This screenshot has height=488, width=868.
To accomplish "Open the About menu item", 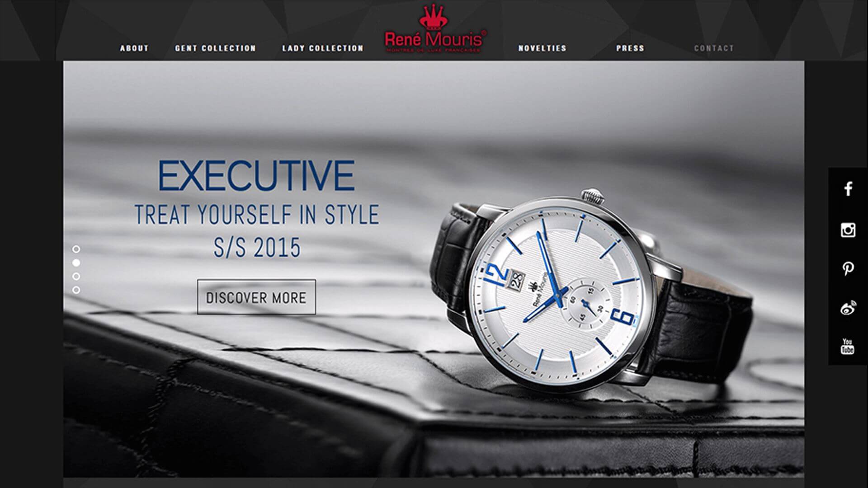I will point(134,48).
